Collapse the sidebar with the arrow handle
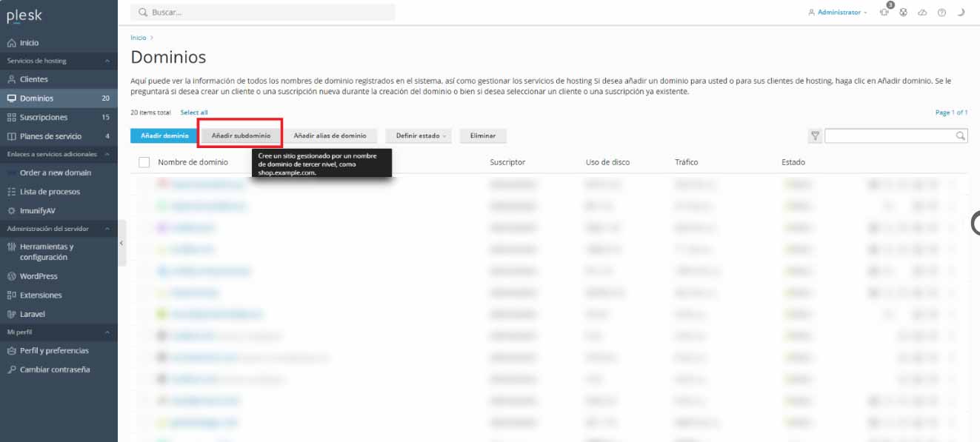 point(121,243)
